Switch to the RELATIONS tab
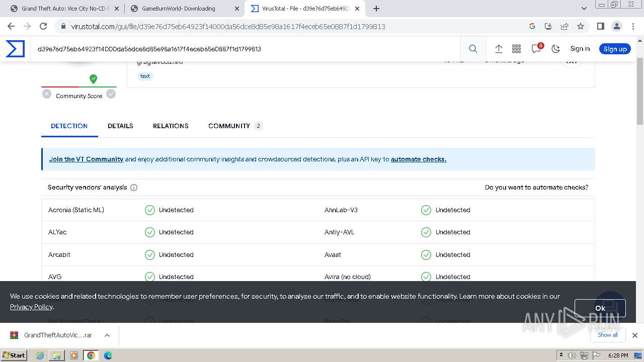This screenshot has height=362, width=644. 171,126
